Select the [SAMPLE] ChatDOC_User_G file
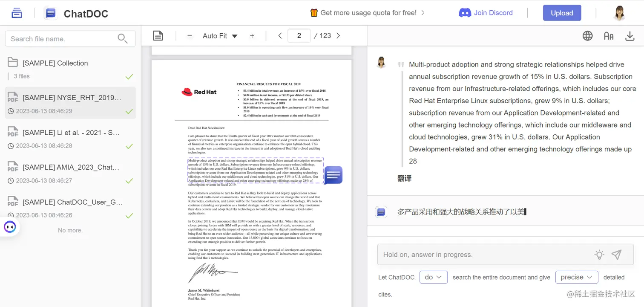The width and height of the screenshot is (644, 307). pos(70,208)
